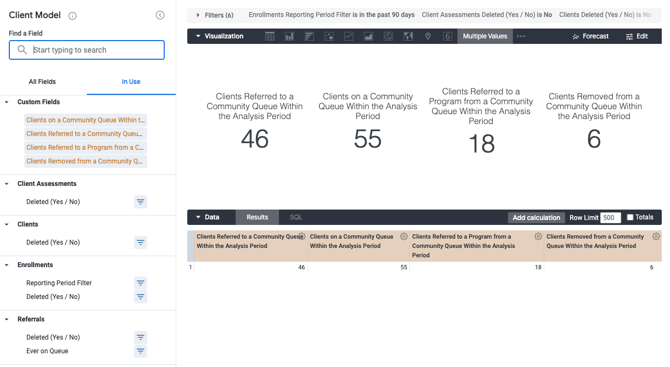Open the SQL tab
670x367 pixels.
click(x=296, y=217)
